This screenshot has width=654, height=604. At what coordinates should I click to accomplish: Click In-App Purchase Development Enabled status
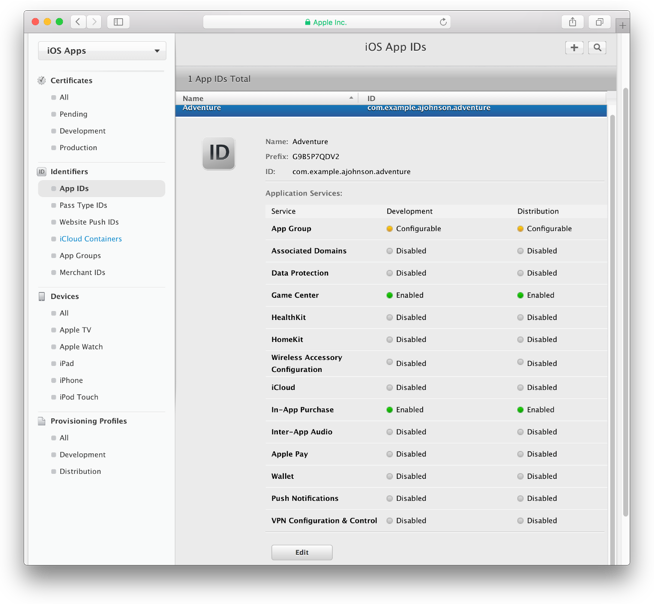[x=405, y=410]
